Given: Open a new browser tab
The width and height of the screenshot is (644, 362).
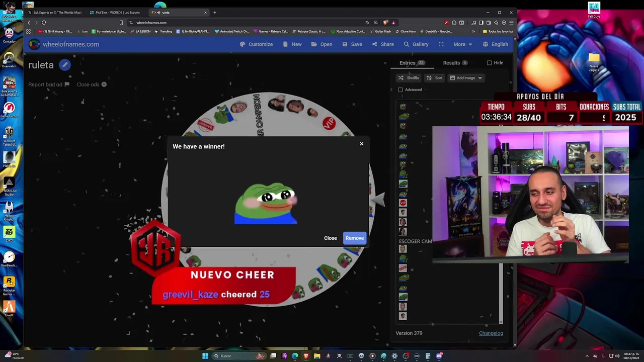Looking at the screenshot, I should coord(215,13).
